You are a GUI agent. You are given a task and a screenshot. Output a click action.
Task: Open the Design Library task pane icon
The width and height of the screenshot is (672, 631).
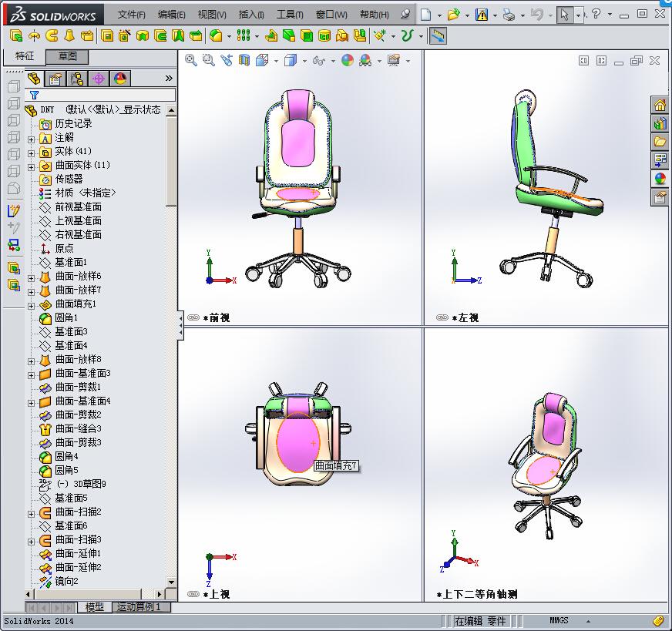point(660,123)
